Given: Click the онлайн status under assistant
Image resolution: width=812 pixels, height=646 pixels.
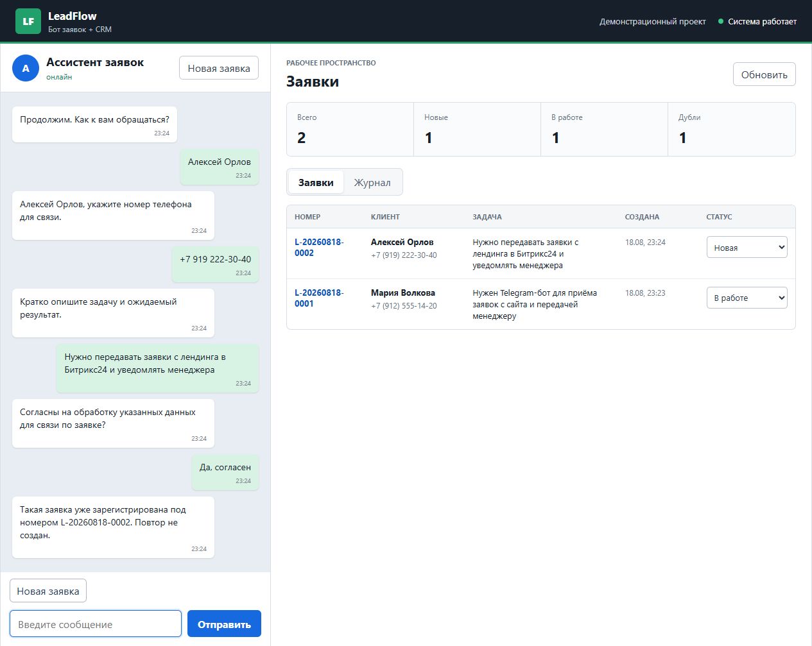Looking at the screenshot, I should (x=59, y=77).
